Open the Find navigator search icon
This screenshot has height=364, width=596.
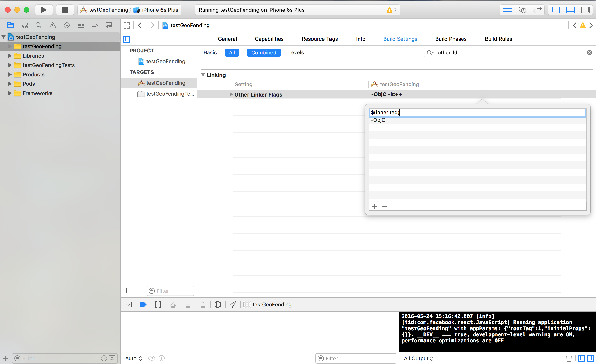point(38,25)
